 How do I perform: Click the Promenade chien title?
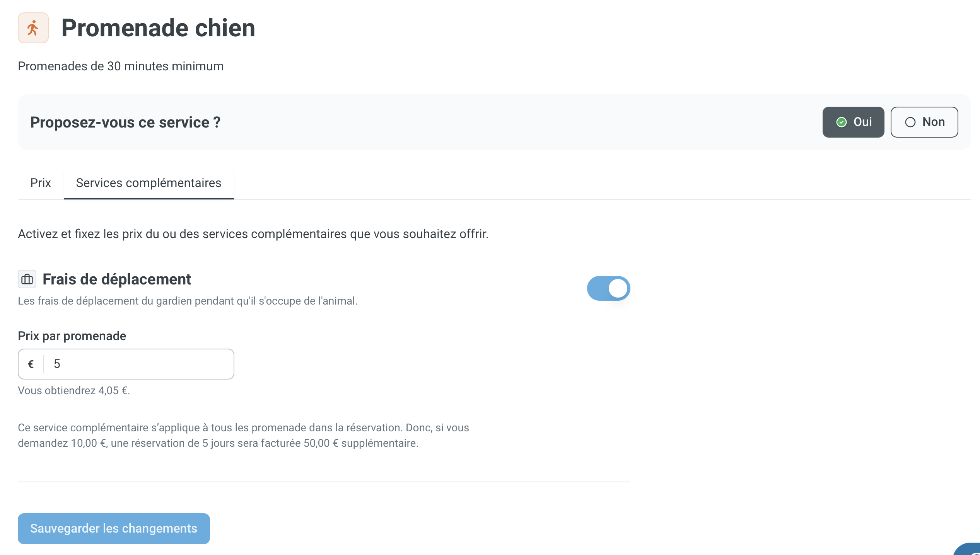158,28
